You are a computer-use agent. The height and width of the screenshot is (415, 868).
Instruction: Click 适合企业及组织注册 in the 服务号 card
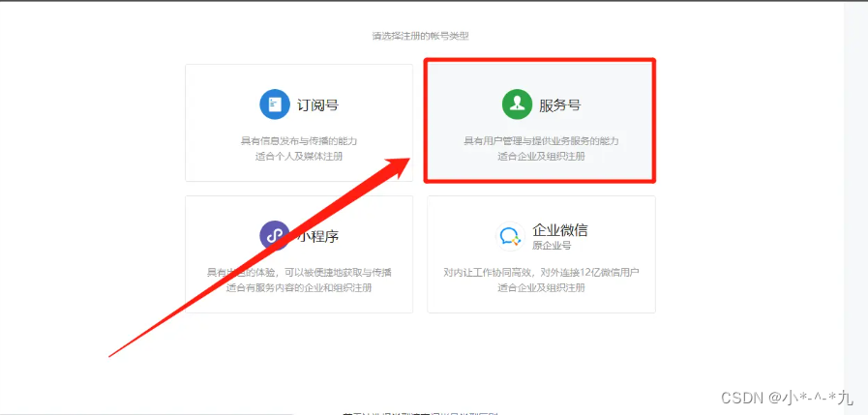[x=541, y=156]
